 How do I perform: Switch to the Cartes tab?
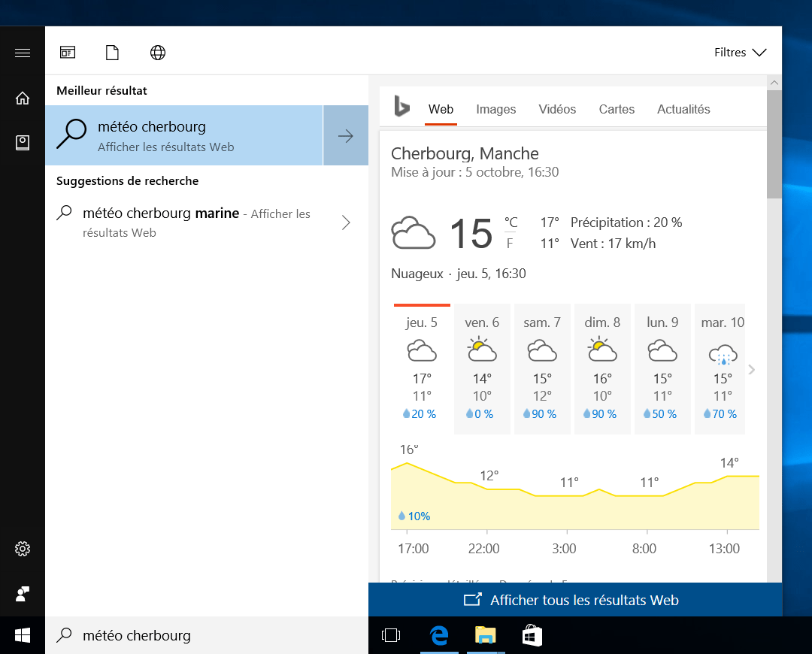point(617,109)
